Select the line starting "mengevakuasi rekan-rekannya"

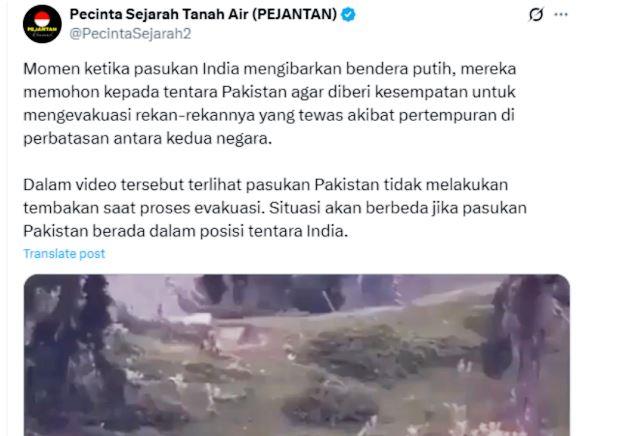[269, 115]
